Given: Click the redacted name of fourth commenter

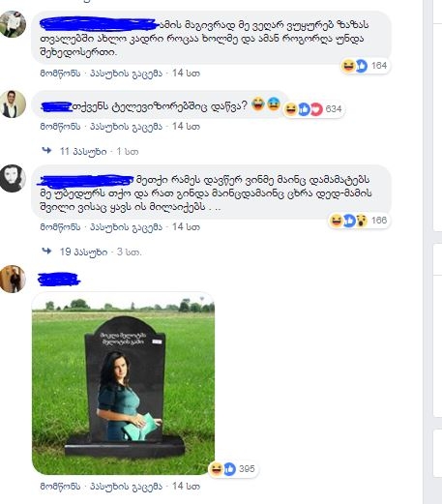Looking at the screenshot, I should pos(59,280).
